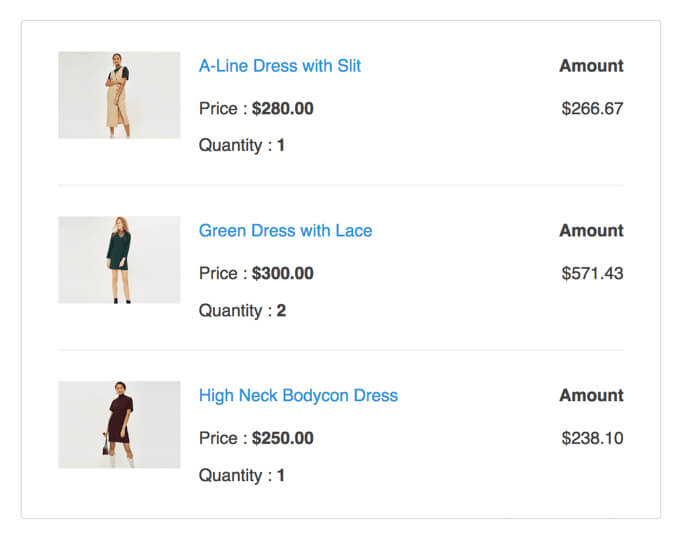
Task: Click the green lace dress thumbnail
Action: coord(119,260)
